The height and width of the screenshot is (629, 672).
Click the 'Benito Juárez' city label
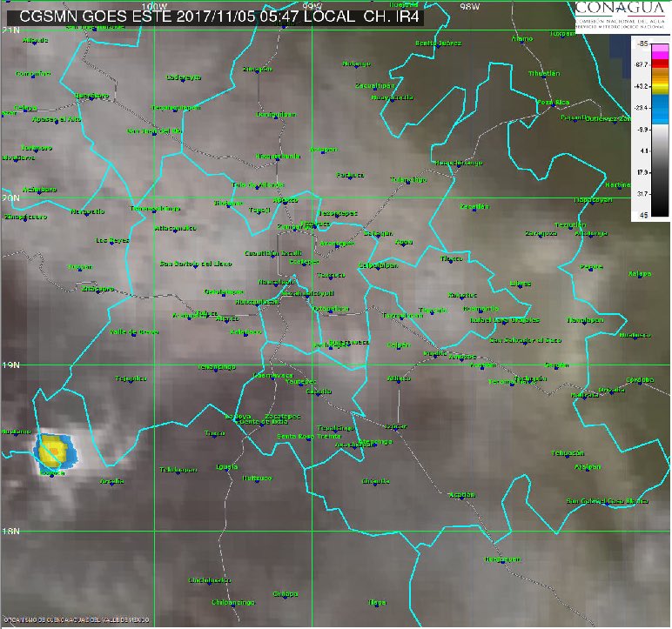coord(438,43)
